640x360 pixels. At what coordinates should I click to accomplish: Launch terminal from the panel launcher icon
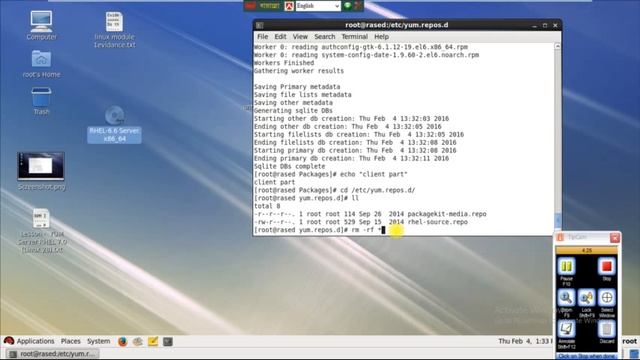tap(168, 341)
